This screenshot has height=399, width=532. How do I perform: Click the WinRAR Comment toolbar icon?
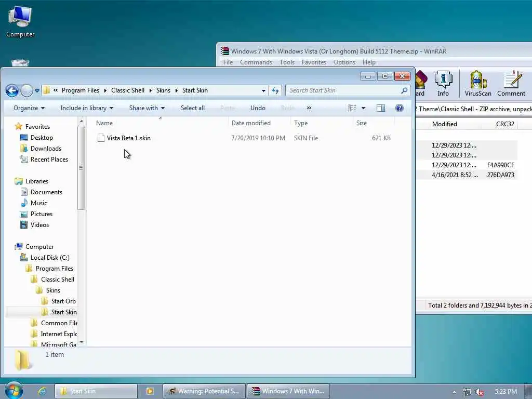[511, 84]
